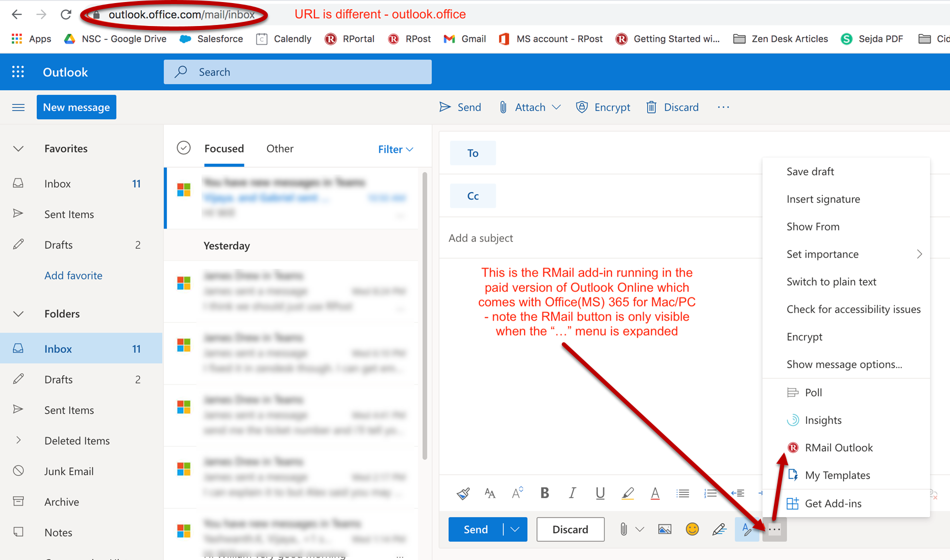This screenshot has width=950, height=560.
Task: Decrease the indent
Action: pos(738,493)
